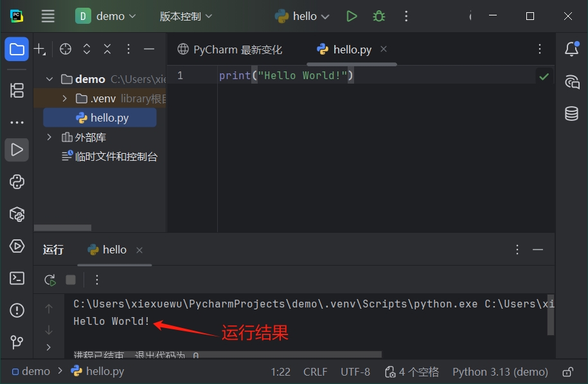
Task: Open the Git version control tool window
Action: (x=17, y=342)
